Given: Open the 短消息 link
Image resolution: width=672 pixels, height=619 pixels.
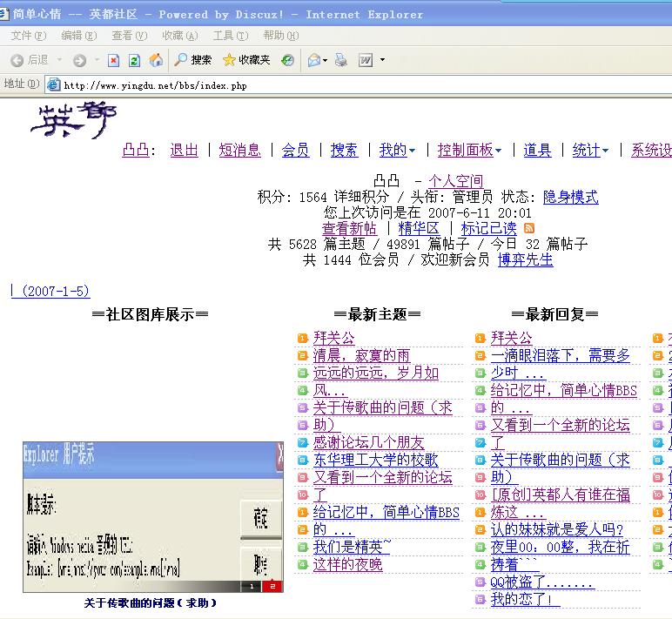Looking at the screenshot, I should pyautogui.click(x=239, y=150).
